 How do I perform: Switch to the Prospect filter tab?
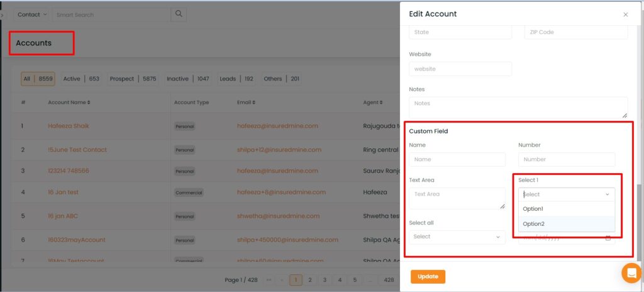pos(133,79)
